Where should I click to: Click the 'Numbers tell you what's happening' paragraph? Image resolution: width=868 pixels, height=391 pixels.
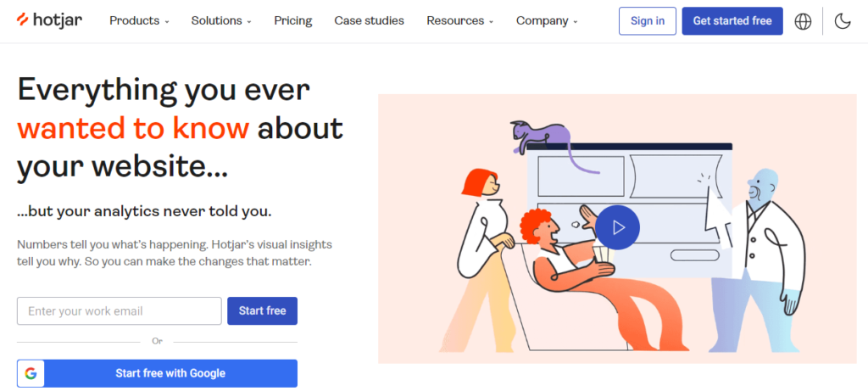pos(175,253)
